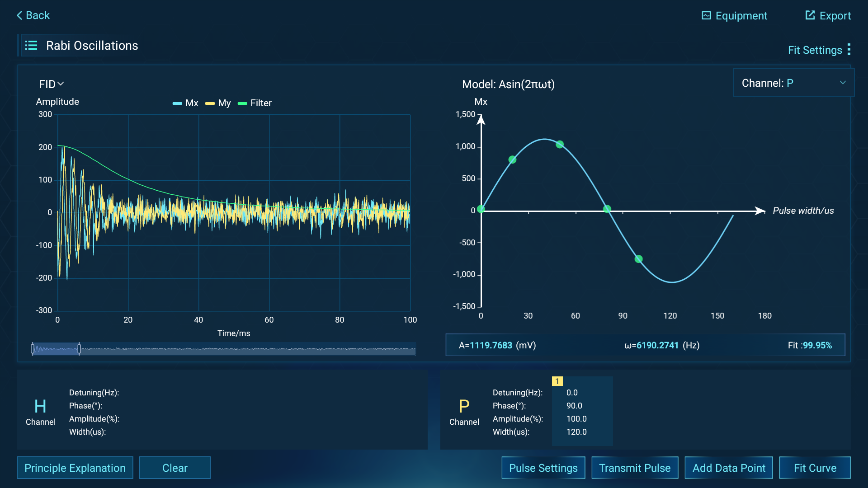The height and width of the screenshot is (488, 868).
Task: Select pulse tab 1 on P Channel
Action: coord(558,381)
